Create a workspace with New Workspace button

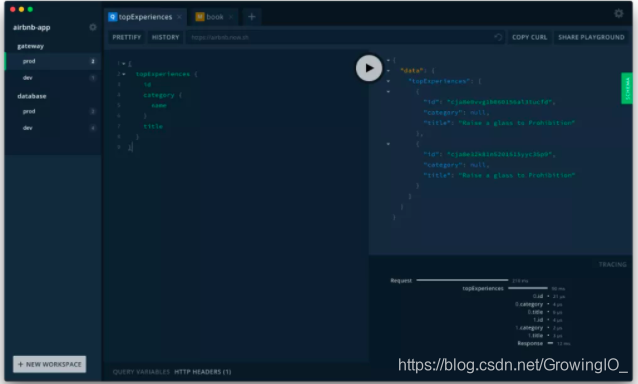tap(50, 364)
